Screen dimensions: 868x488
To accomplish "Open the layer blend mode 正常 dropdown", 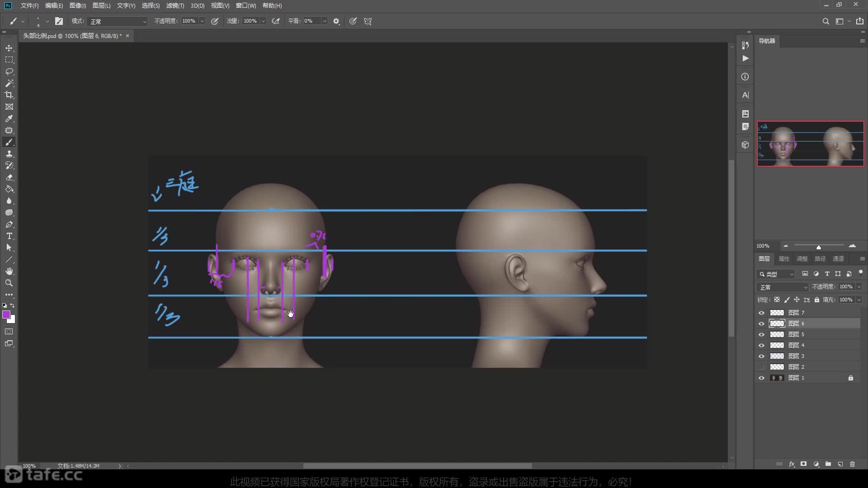I will coord(783,287).
